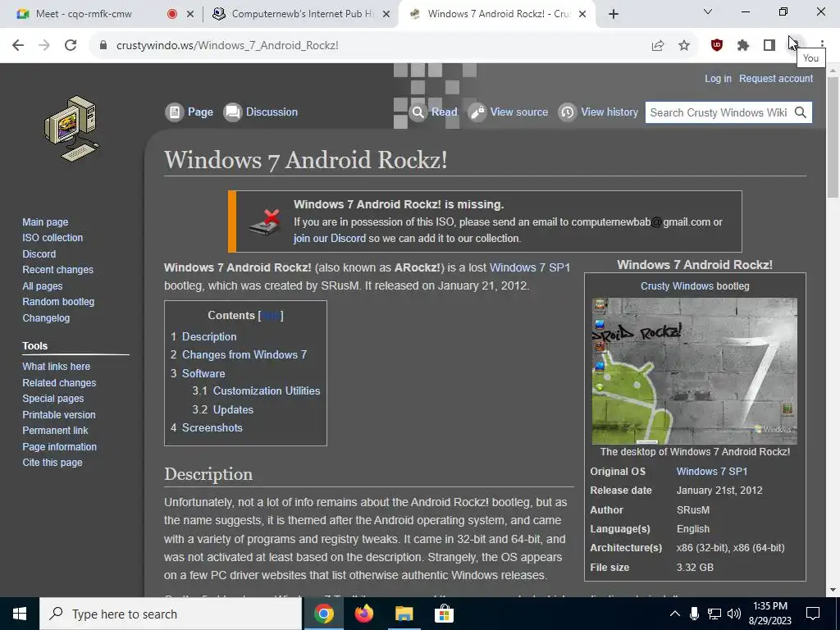Image resolution: width=840 pixels, height=630 pixels.
Task: Open the Discussion tab
Action: 260,112
